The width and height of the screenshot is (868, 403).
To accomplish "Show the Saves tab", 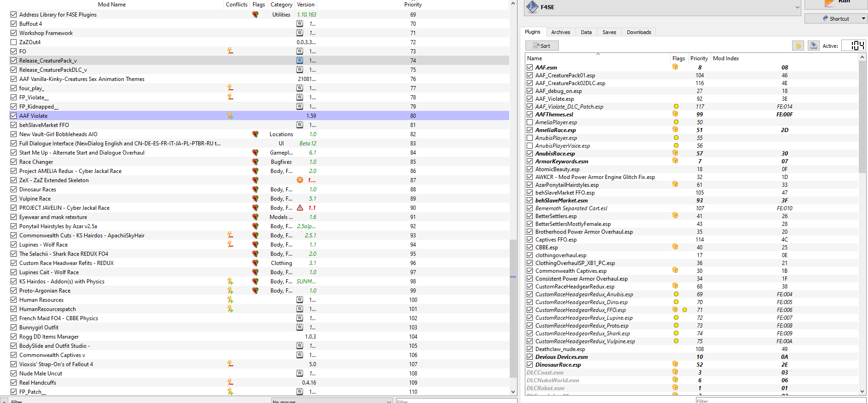I will pos(609,32).
